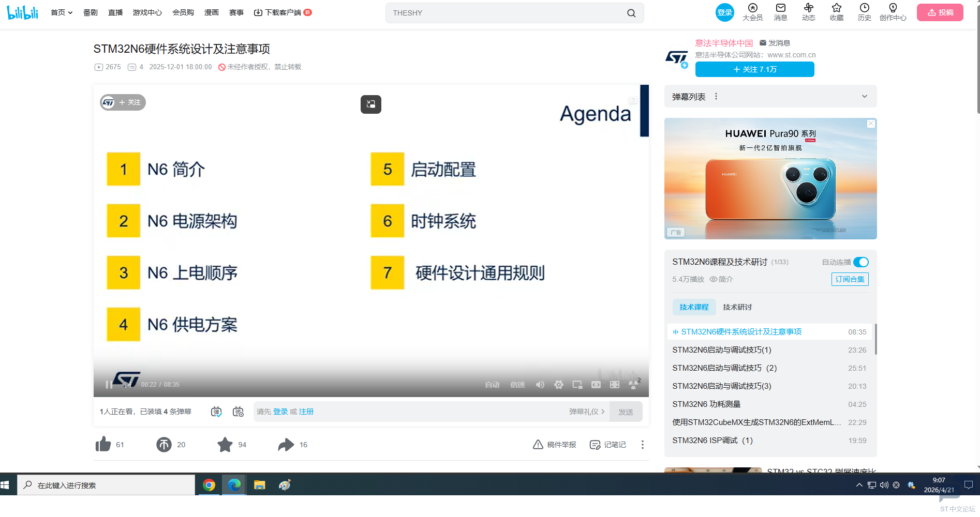Open danmaku settings icon
The width and height of the screenshot is (980, 517).
pyautogui.click(x=238, y=412)
